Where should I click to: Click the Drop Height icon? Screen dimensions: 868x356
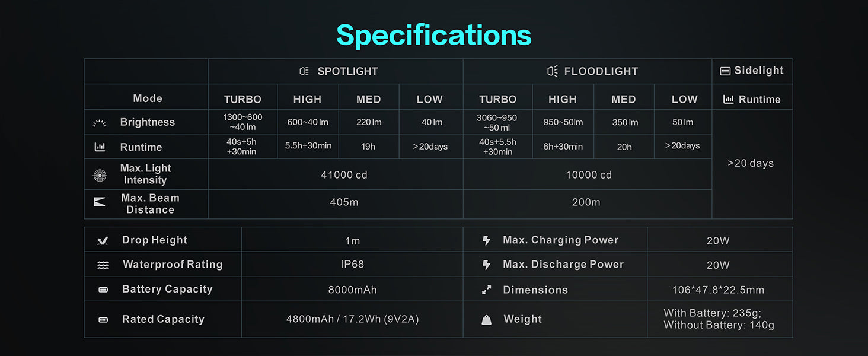coord(103,240)
